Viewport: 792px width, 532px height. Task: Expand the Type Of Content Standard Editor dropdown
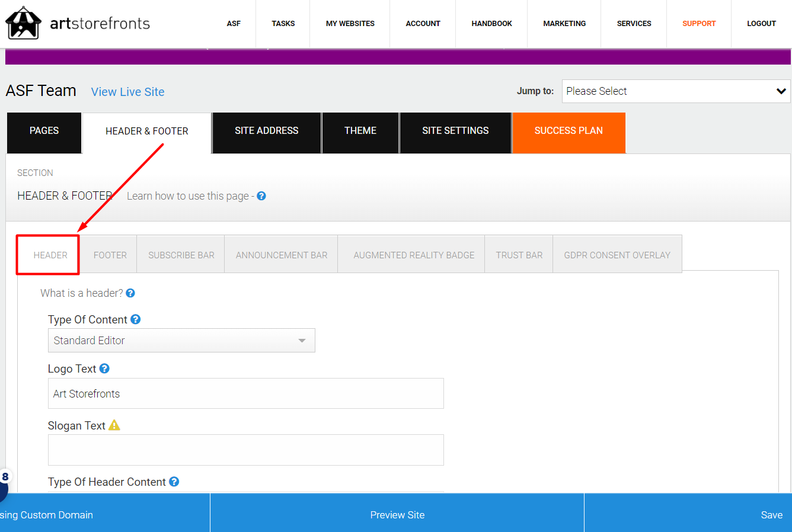pyautogui.click(x=181, y=341)
